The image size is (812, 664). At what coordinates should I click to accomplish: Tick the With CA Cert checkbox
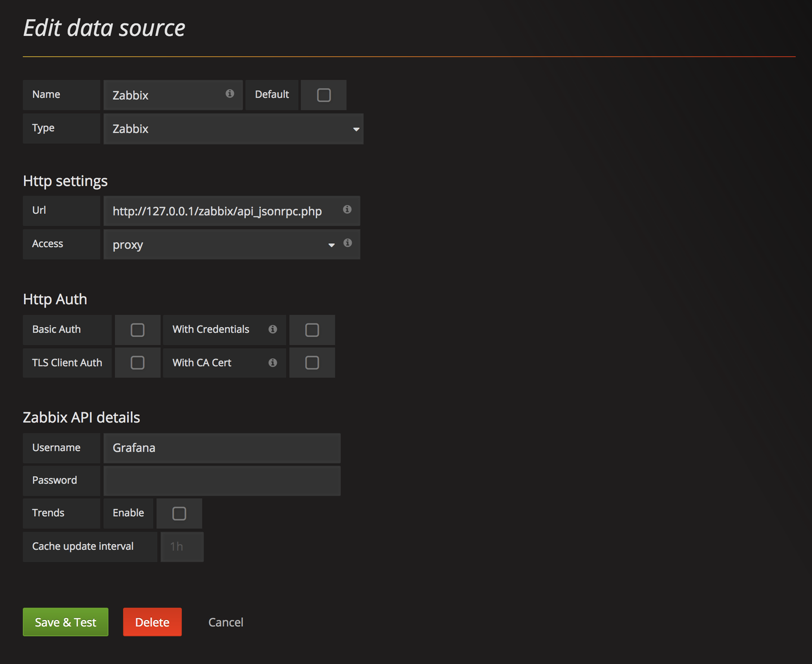pyautogui.click(x=312, y=363)
